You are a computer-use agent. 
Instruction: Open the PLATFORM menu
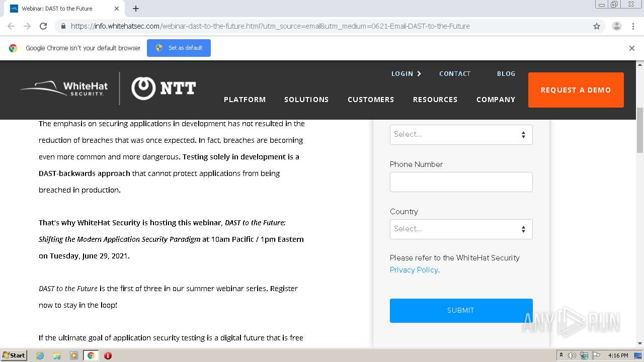245,100
